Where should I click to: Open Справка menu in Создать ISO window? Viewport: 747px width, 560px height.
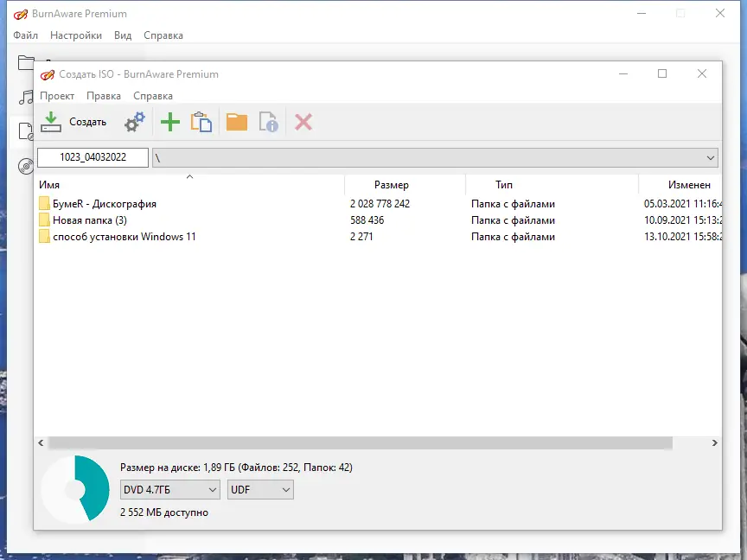153,96
